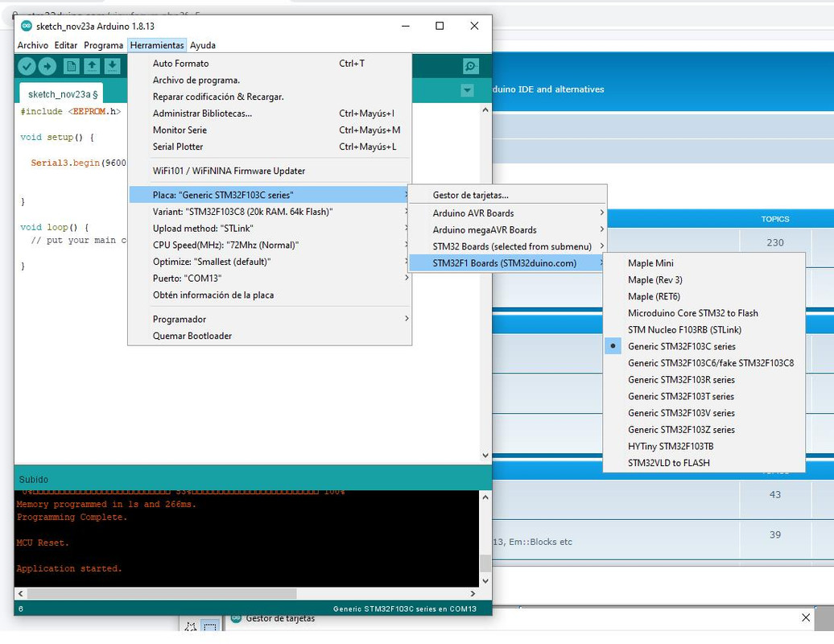Close the Herramientas menu
This screenshot has height=644, width=834.
click(157, 45)
